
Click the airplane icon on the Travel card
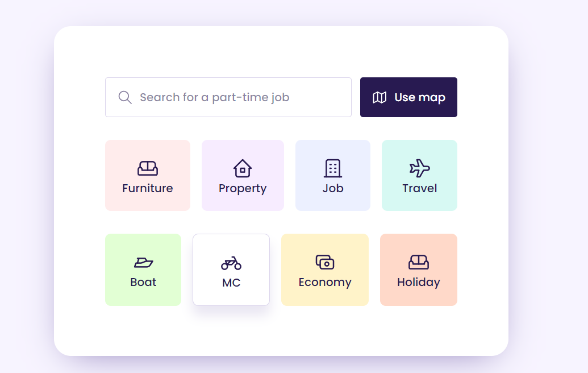pos(419,168)
